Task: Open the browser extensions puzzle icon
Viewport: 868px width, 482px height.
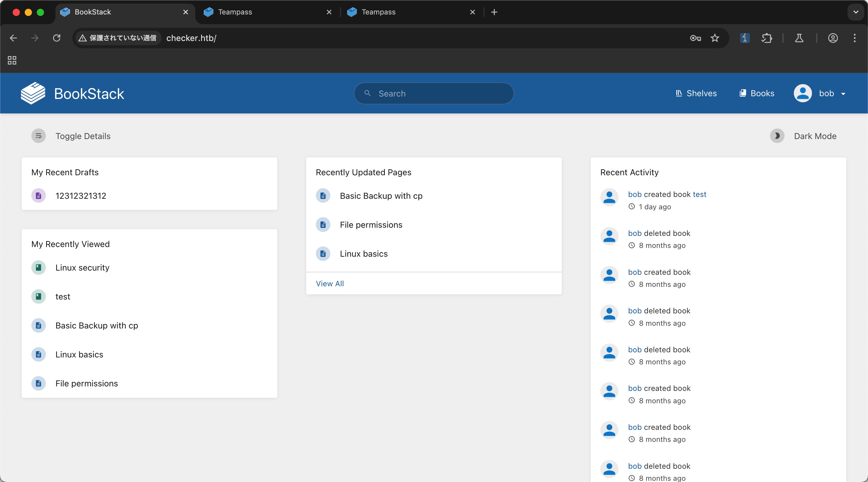Action: pos(766,38)
